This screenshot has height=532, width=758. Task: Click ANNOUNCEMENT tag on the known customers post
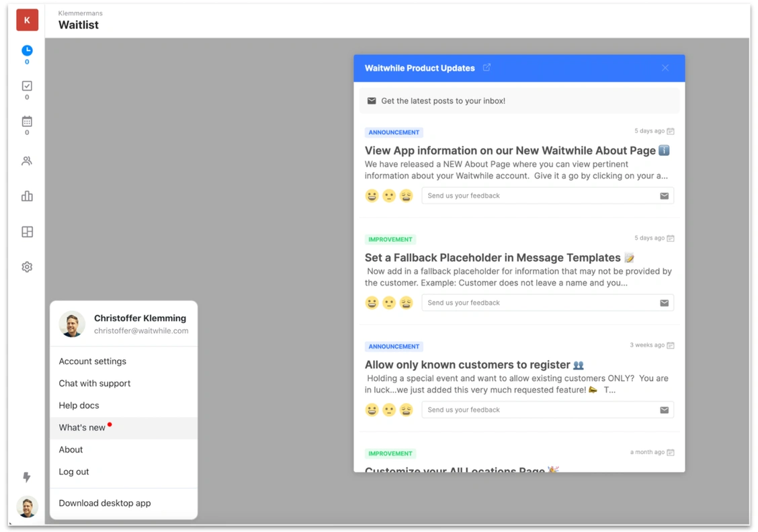pos(394,347)
